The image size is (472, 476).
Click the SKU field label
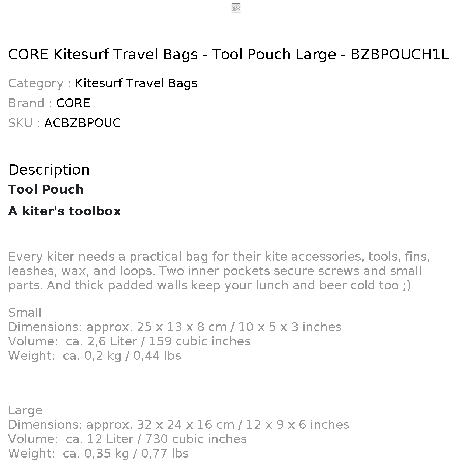24,123
